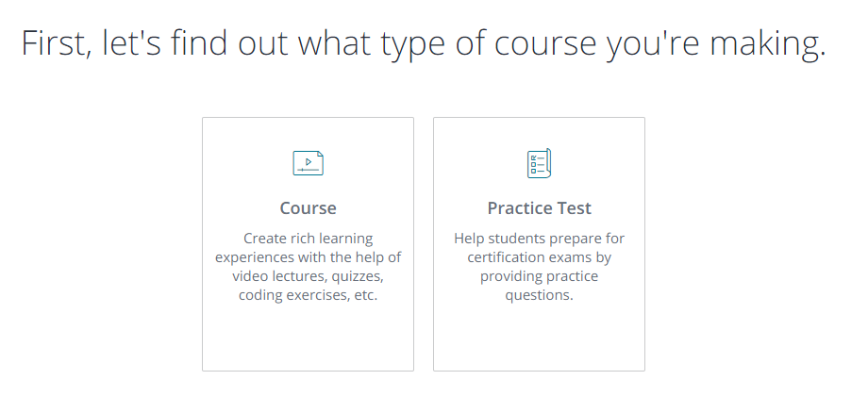Click the "Course" title text
The height and width of the screenshot is (413, 868).
pyautogui.click(x=308, y=208)
